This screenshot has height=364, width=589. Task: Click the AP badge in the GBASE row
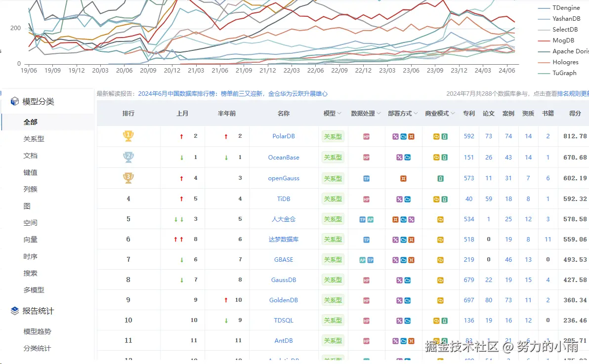(x=363, y=260)
